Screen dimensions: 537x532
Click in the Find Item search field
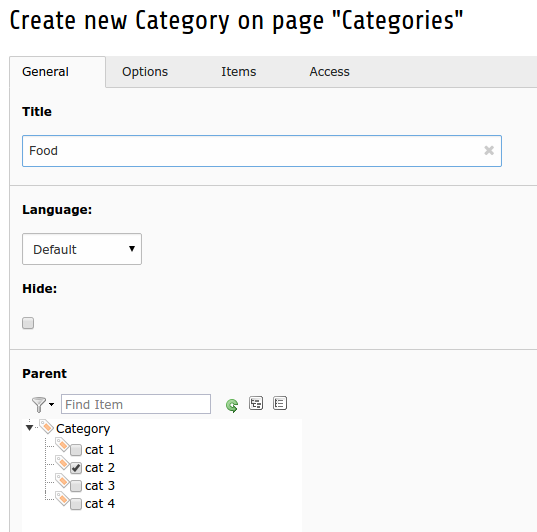136,404
